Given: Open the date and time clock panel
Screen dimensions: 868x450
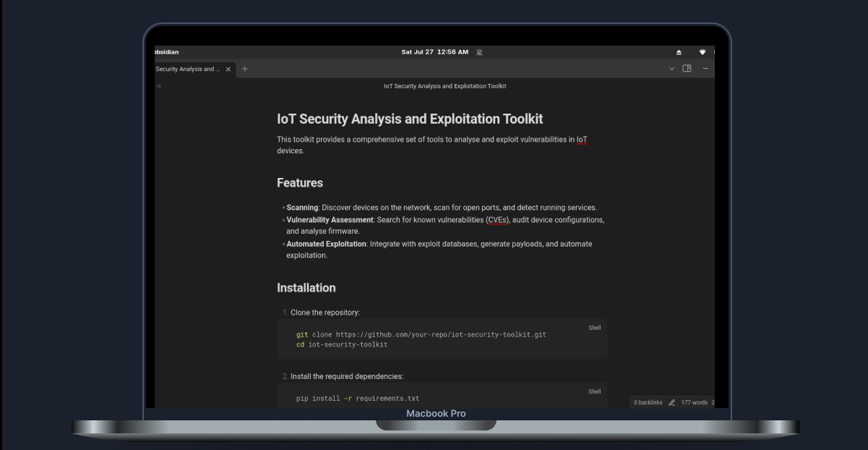Looking at the screenshot, I should coord(434,52).
